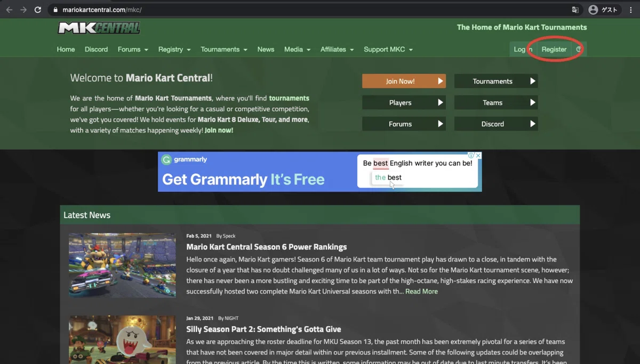Click the Discord tile button below Teams
The width and height of the screenshot is (640, 364).
[496, 124]
